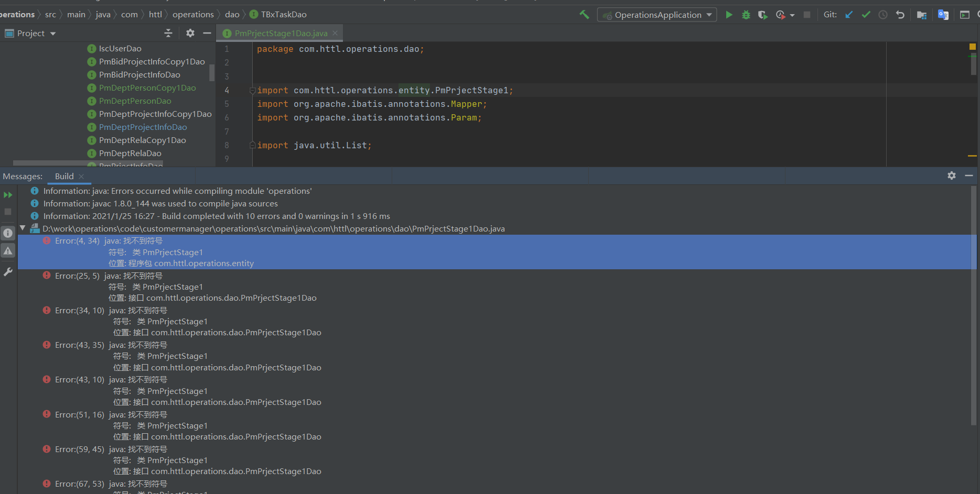The width and height of the screenshot is (980, 494).
Task: Expand the profiler options arrow
Action: coord(792,15)
